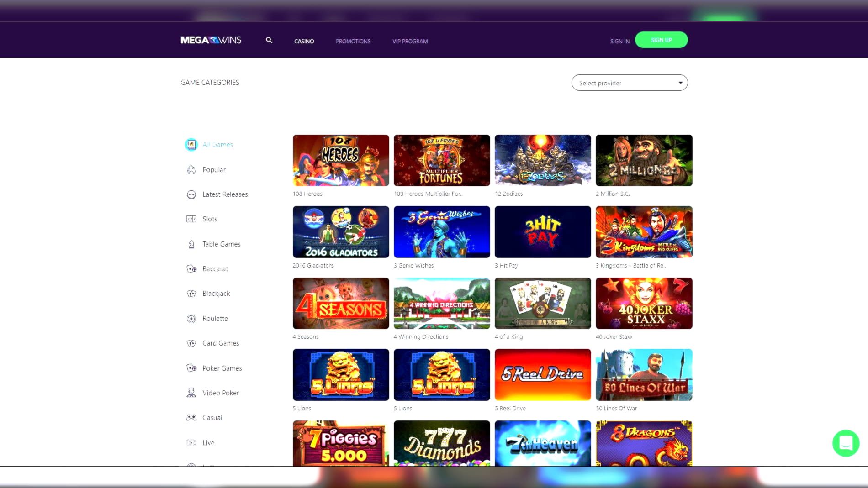Click the Roulette category icon
The width and height of the screenshot is (868, 488).
191,319
